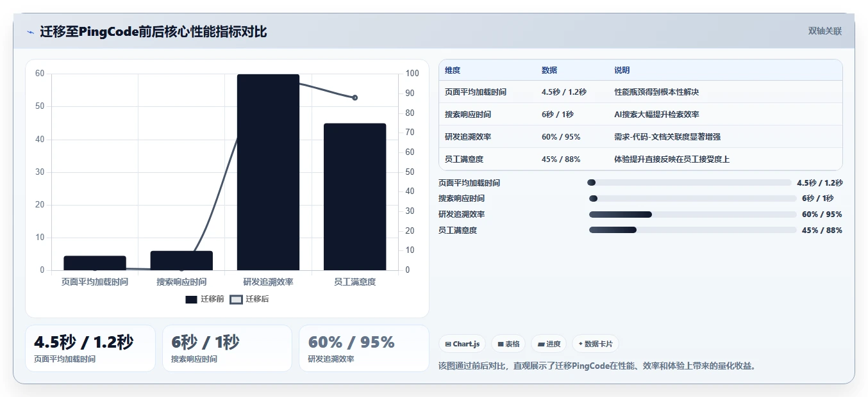Click table data cell 60% / 95%
Image resolution: width=868 pixels, height=397 pixels.
[x=561, y=137]
